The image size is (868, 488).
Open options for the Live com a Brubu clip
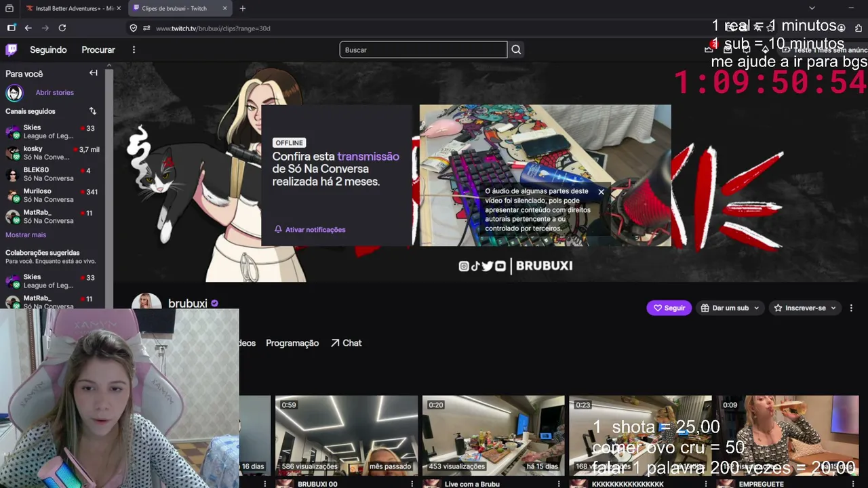click(558, 484)
